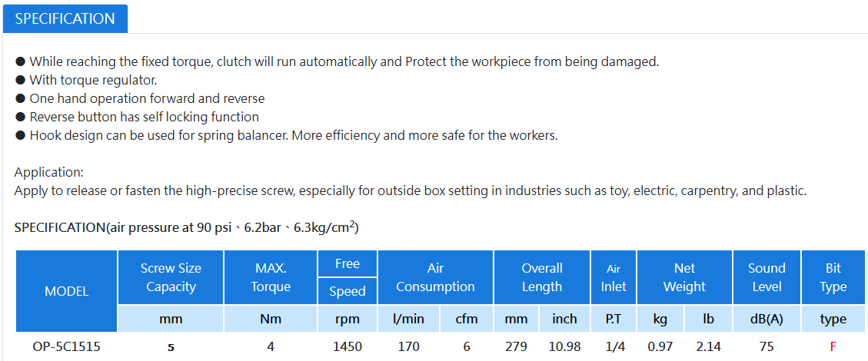Click the rpm unit cell
This screenshot has width=868, height=361.
point(348,319)
